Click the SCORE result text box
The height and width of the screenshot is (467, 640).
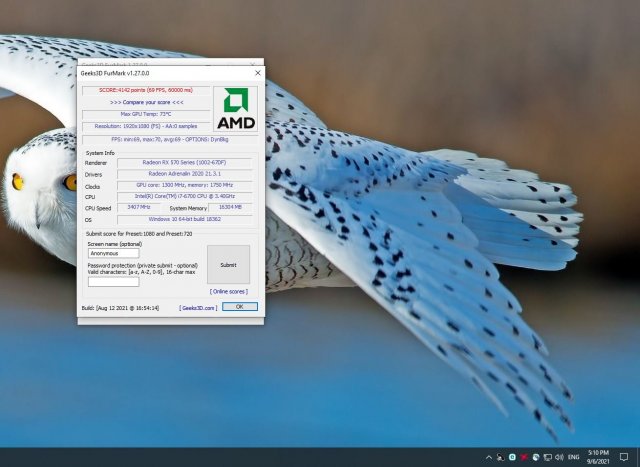click(146, 91)
